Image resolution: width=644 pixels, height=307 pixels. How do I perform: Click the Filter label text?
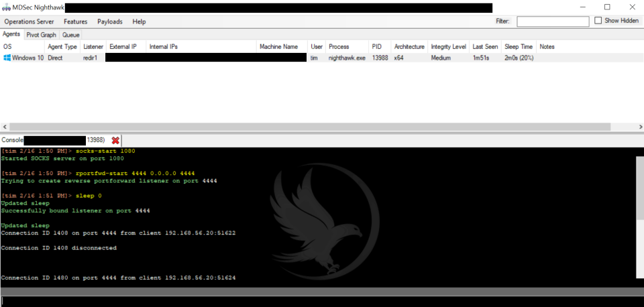click(502, 21)
